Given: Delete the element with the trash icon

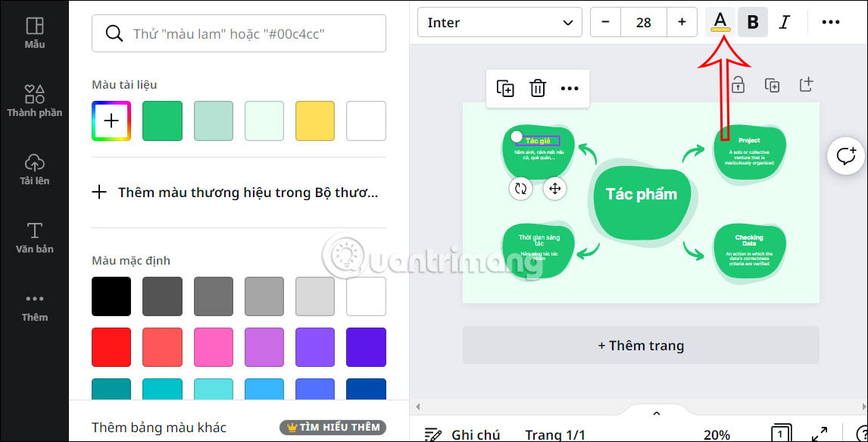Looking at the screenshot, I should [x=538, y=89].
